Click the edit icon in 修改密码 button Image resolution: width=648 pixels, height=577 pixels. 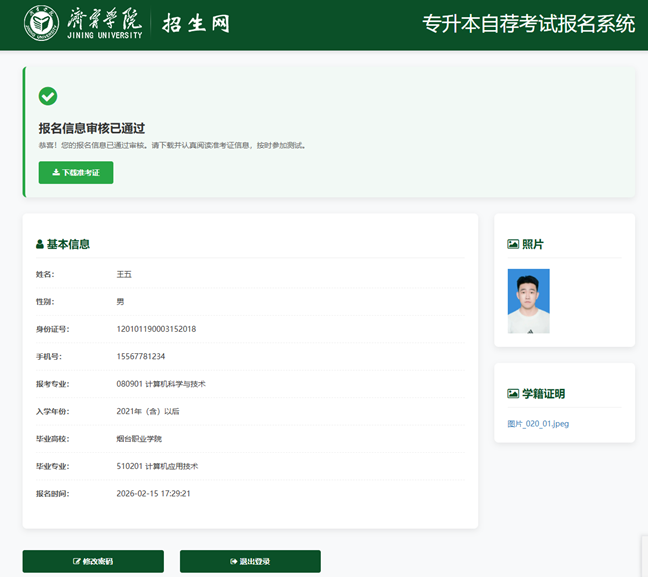pos(77,562)
